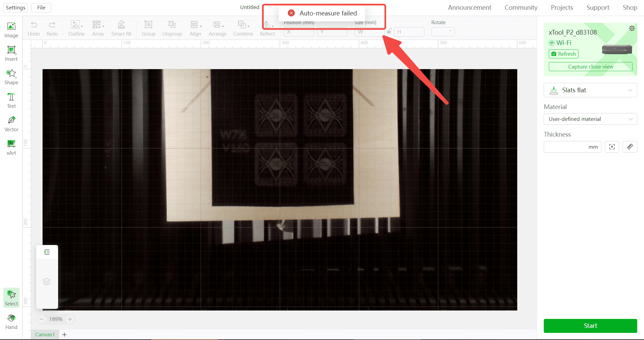644x340 pixels.
Task: Activate the Select cursor tool
Action: [x=11, y=298]
